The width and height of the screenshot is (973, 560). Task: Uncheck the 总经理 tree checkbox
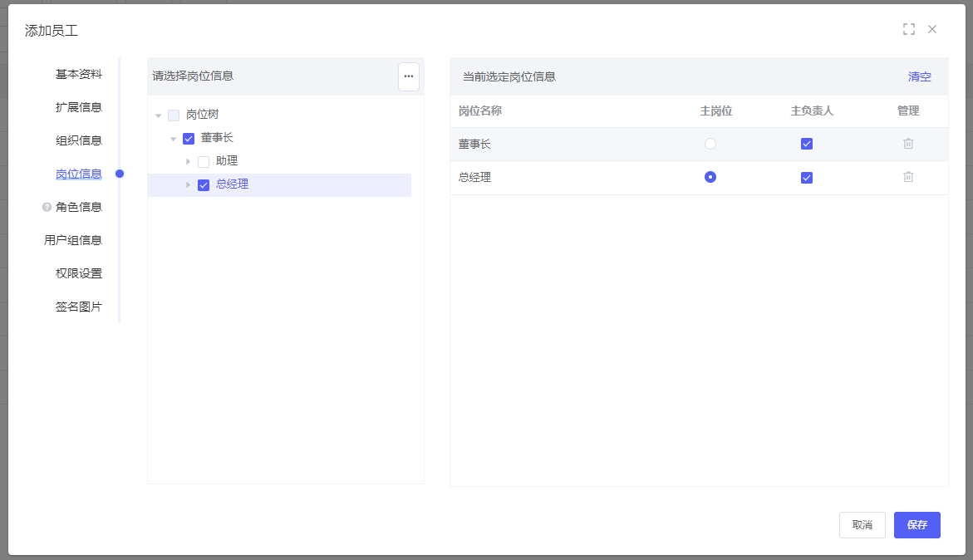[204, 185]
